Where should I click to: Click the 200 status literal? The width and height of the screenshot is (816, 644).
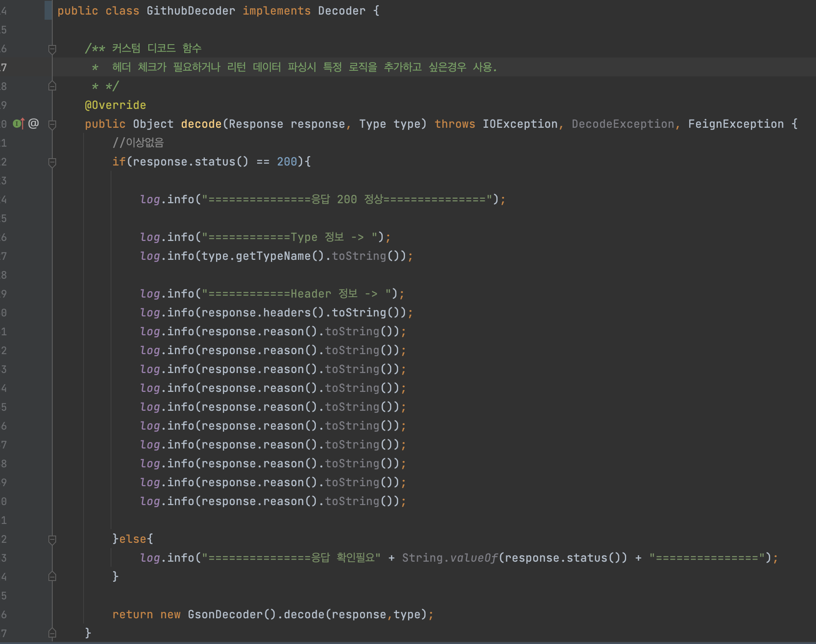pyautogui.click(x=287, y=162)
